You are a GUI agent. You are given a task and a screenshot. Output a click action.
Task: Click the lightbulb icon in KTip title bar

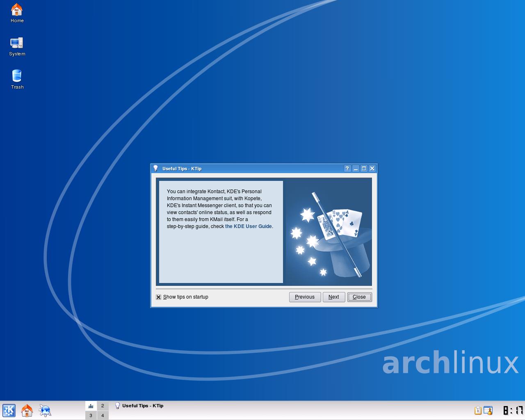pos(155,168)
